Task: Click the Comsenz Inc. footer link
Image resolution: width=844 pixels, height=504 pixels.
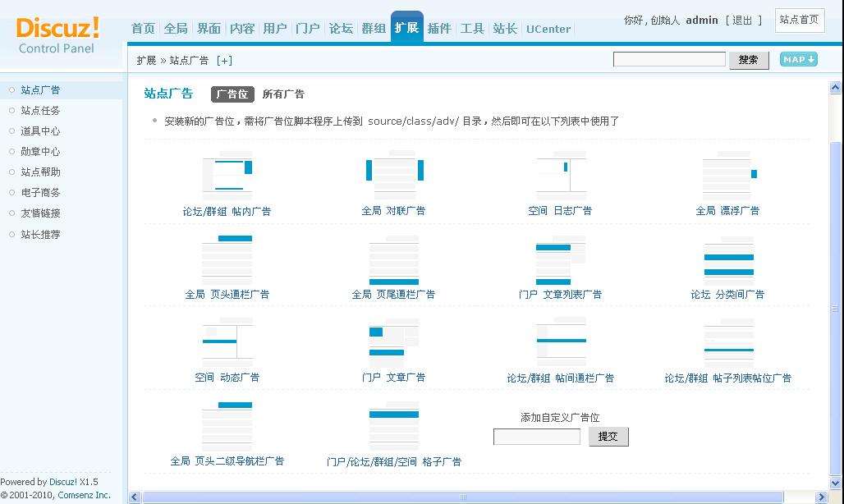Action: pos(84,495)
